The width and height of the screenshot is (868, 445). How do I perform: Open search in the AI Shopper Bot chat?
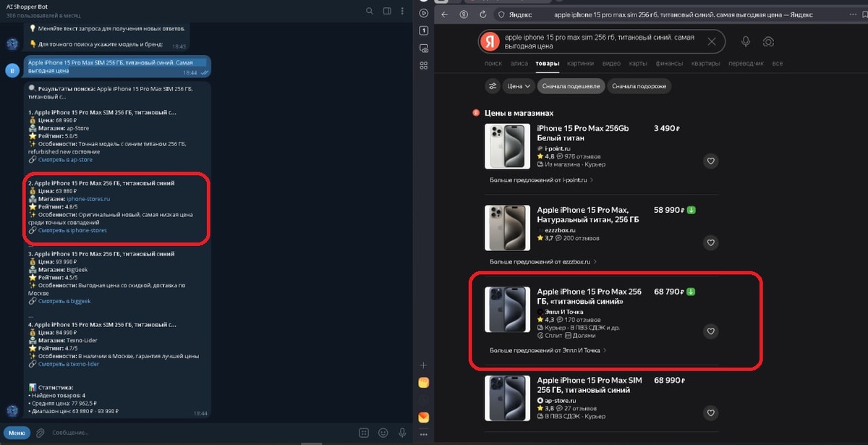coord(370,11)
